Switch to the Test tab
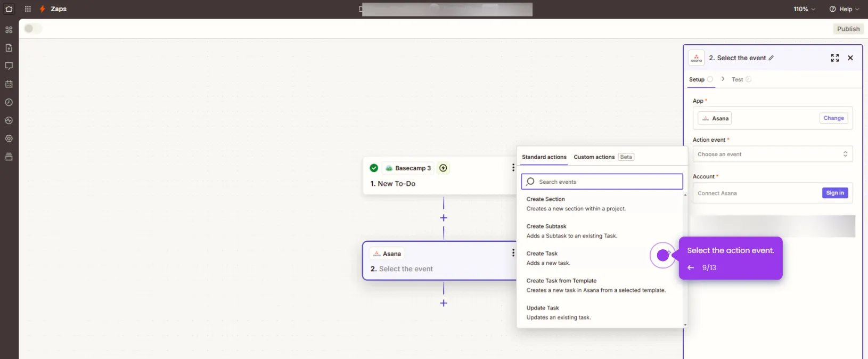Viewport: 868px width, 359px height. (x=741, y=79)
